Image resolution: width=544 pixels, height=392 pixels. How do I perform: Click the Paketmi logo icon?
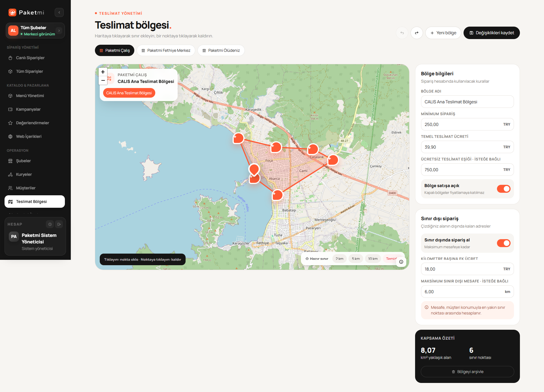(x=12, y=12)
